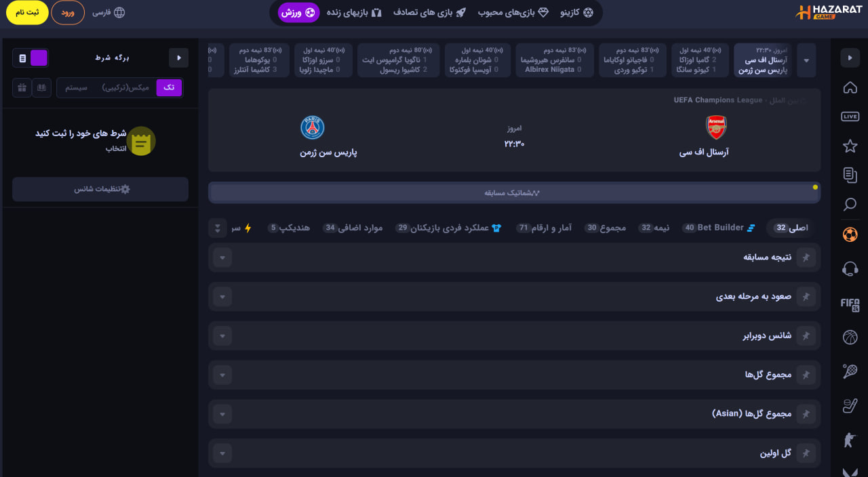Pin the صعود به مرحله بعدی market

click(x=806, y=297)
